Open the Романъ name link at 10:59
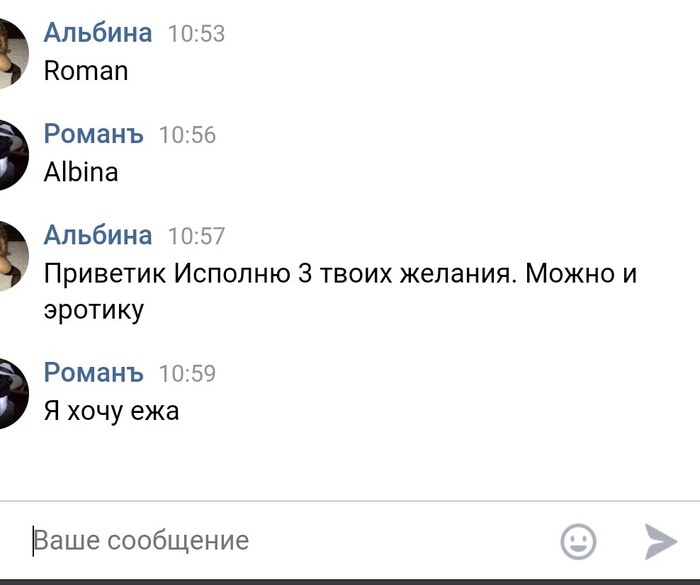Screen dimensions: 700x585 94,373
